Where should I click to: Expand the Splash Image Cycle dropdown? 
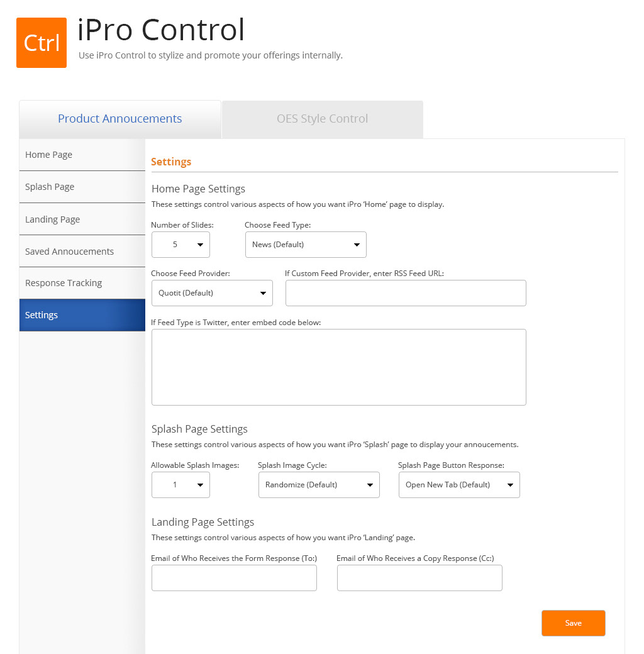tap(319, 485)
